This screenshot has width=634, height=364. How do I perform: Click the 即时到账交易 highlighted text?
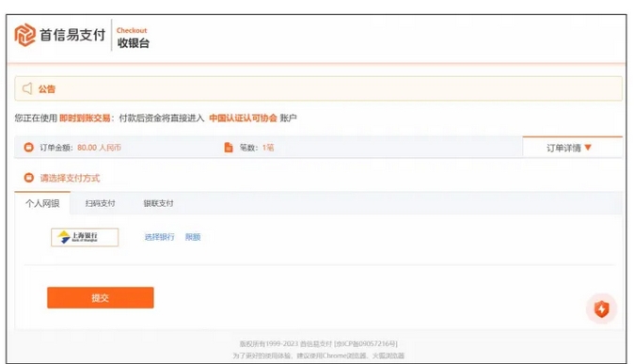(x=85, y=119)
